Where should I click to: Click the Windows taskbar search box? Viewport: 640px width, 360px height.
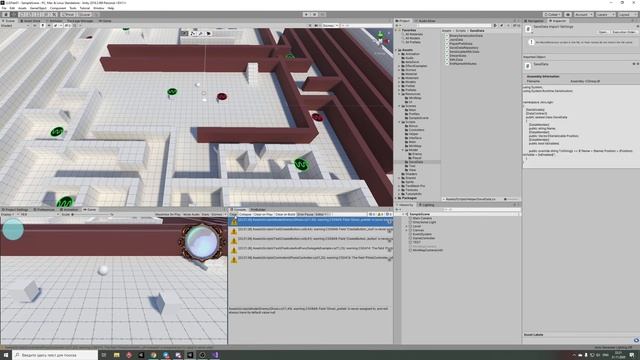55,355
